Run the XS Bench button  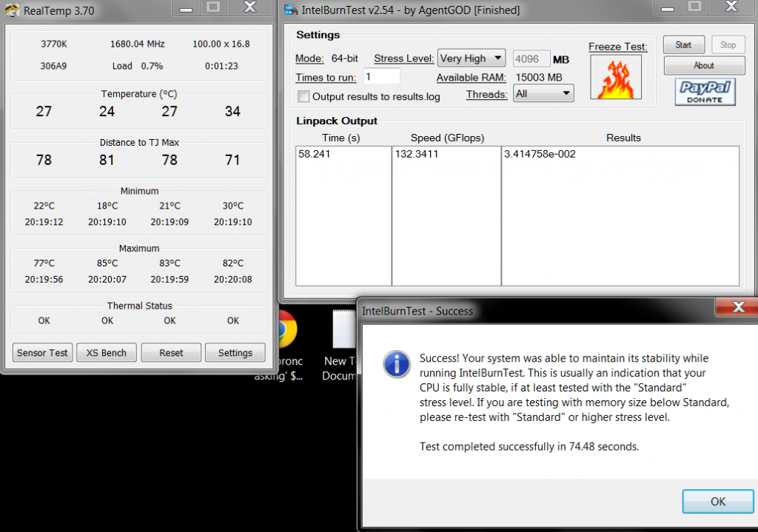pos(107,353)
